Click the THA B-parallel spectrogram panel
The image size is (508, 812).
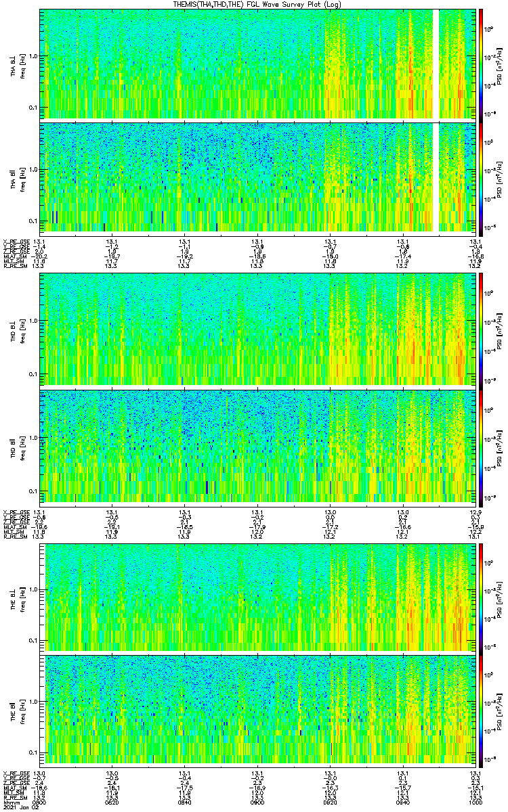(257, 178)
